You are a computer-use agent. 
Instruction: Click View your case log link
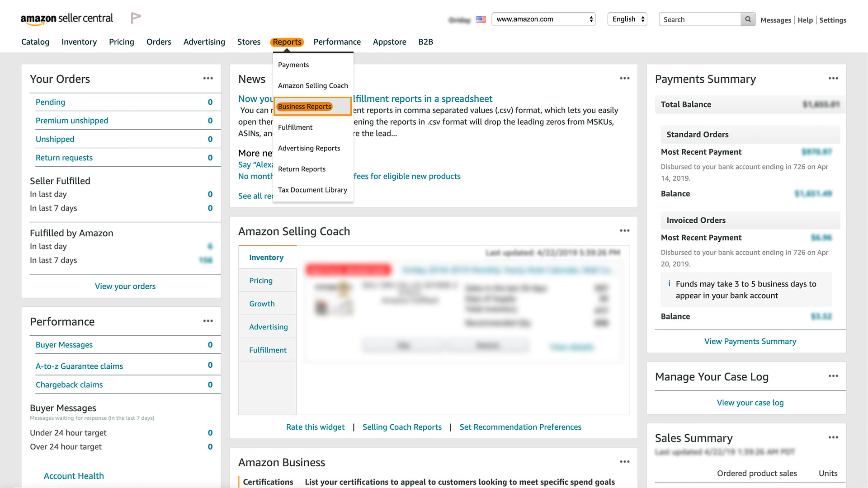coord(750,403)
